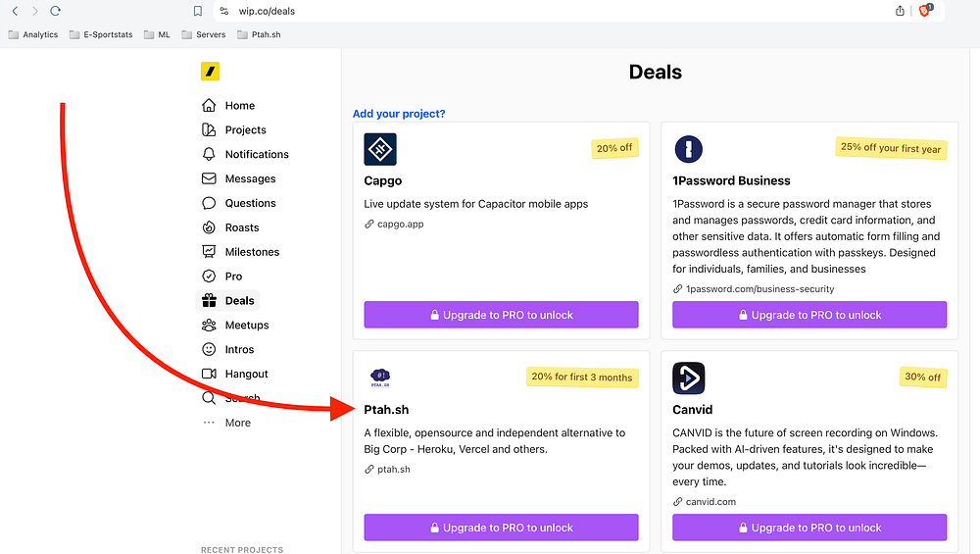Viewport: 980px width, 554px height.
Task: Click the yellow WIP logo icon
Action: [x=210, y=72]
